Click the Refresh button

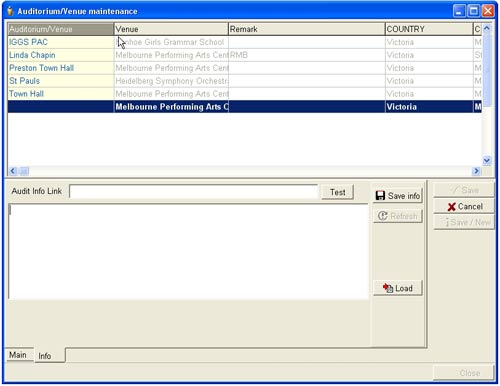(398, 216)
